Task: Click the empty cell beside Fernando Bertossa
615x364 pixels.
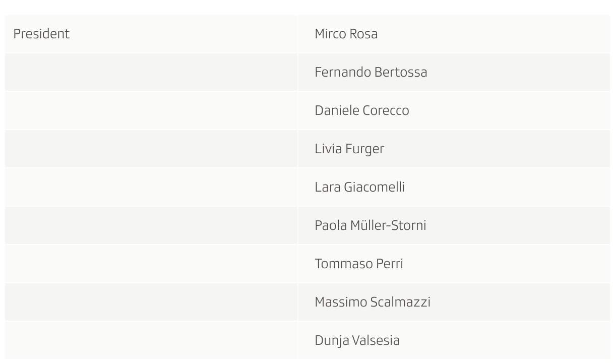Action: click(x=151, y=72)
